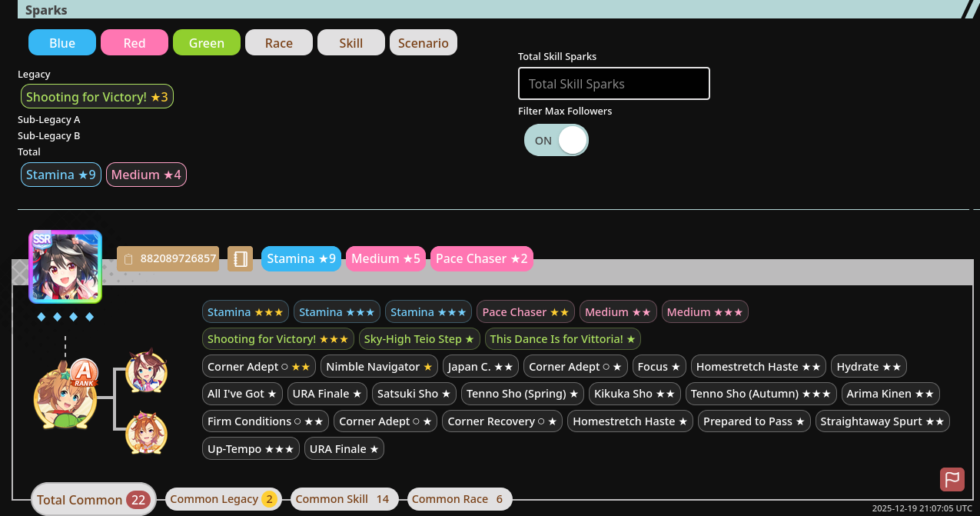Viewport: 980px width, 516px height.
Task: Click the lower sub-legacy character portrait
Action: click(x=146, y=433)
